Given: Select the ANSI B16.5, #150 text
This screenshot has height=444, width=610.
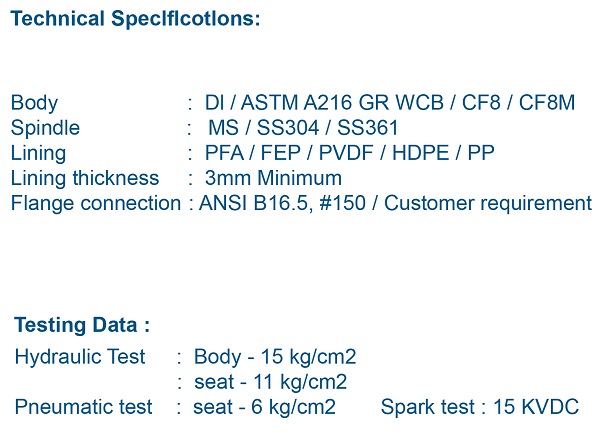Looking at the screenshot, I should [282, 204].
